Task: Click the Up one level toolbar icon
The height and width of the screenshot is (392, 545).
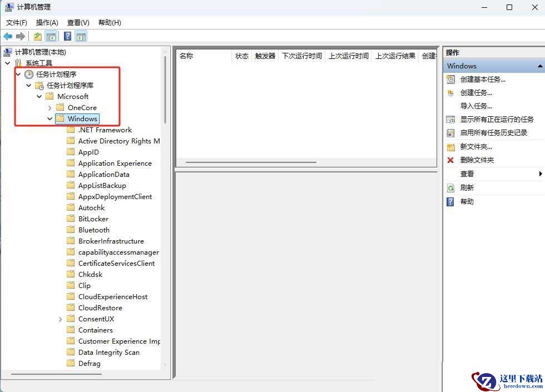Action: [38, 36]
